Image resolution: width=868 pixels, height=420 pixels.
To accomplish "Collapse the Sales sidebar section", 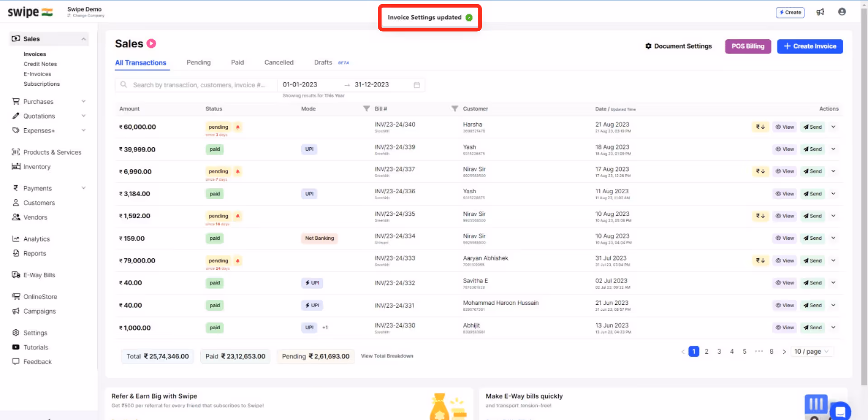I will tap(84, 39).
